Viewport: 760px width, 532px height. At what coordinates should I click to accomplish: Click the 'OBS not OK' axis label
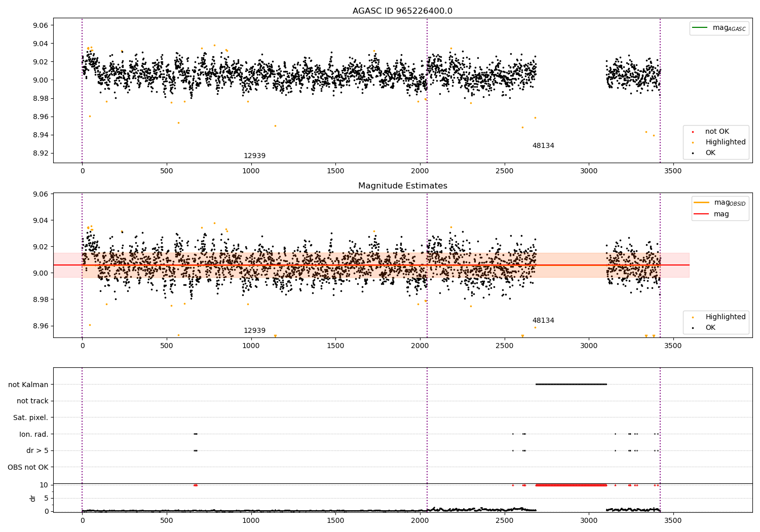tap(28, 467)
